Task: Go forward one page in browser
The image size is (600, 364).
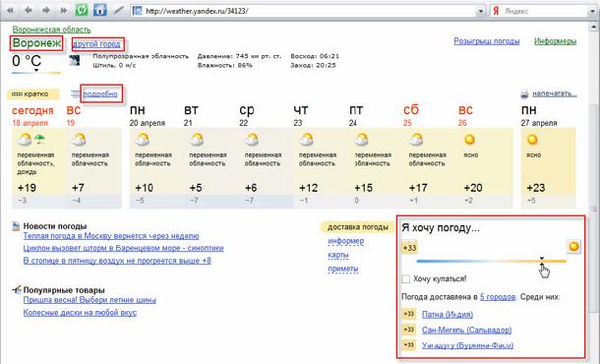Action: pyautogui.click(x=46, y=11)
